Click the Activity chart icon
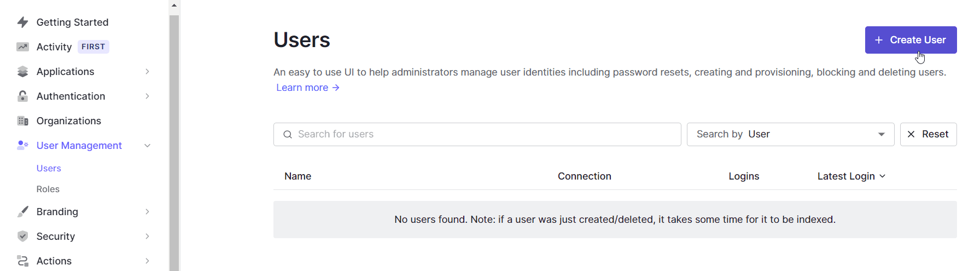Image resolution: width=980 pixels, height=271 pixels. [x=22, y=47]
